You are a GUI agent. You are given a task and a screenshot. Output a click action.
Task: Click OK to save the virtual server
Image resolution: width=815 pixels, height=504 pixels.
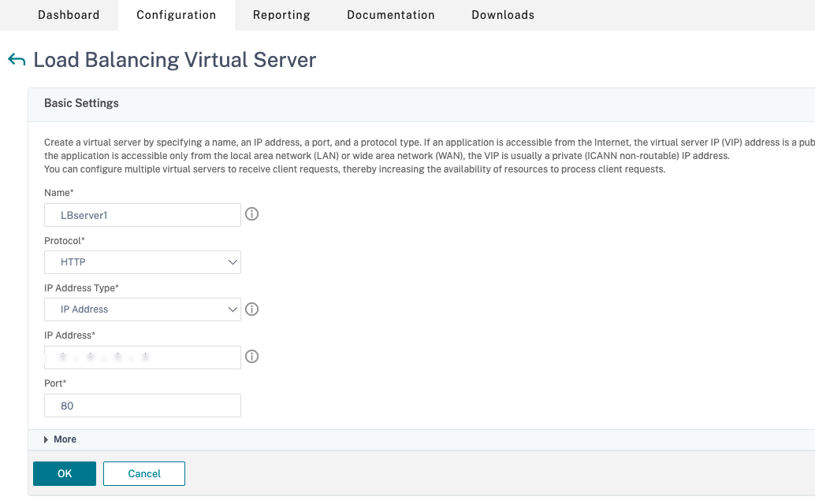(64, 473)
